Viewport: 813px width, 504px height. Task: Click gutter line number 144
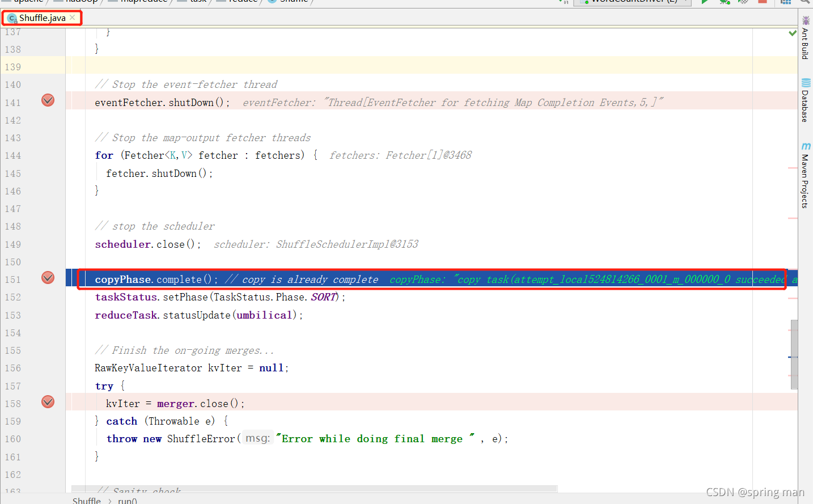(x=12, y=155)
